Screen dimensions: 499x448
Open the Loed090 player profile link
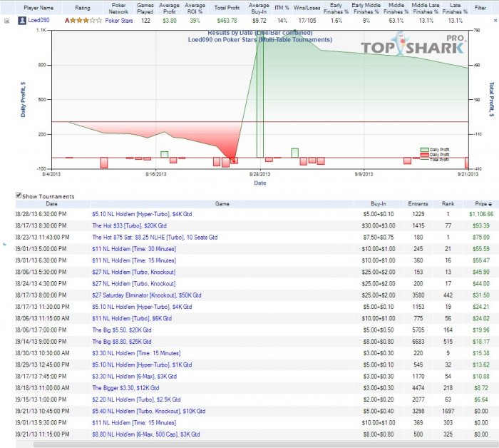pyautogui.click(x=38, y=20)
